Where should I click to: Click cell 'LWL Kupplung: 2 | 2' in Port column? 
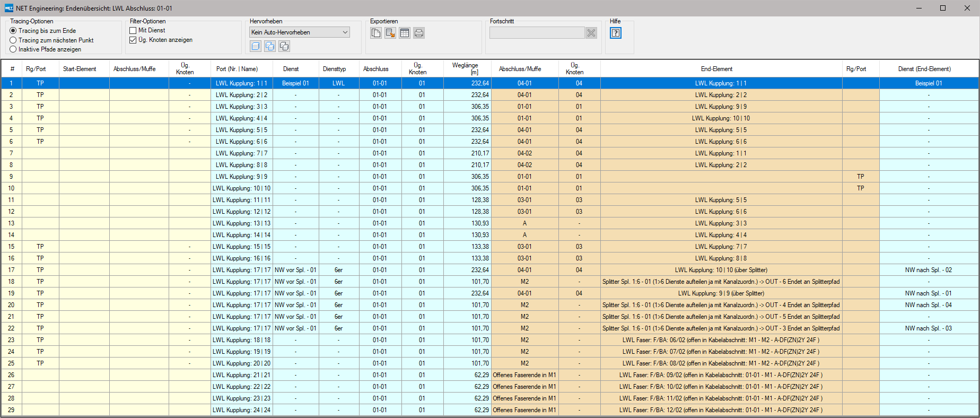point(241,95)
